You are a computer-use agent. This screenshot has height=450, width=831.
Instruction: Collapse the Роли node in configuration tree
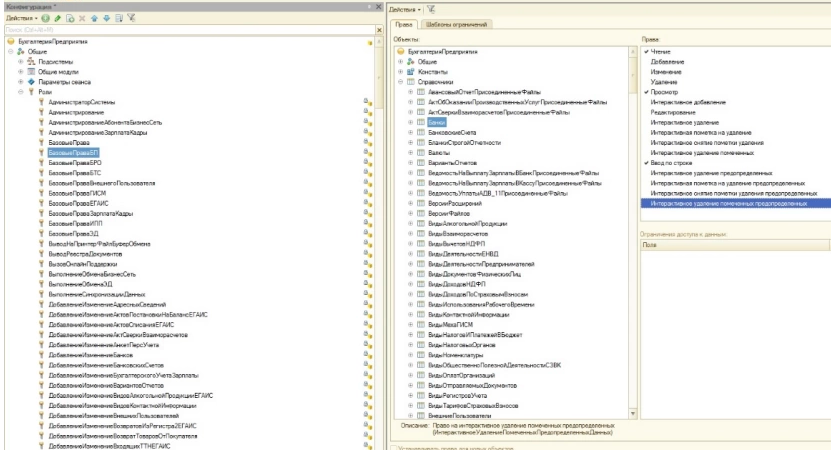click(21, 92)
